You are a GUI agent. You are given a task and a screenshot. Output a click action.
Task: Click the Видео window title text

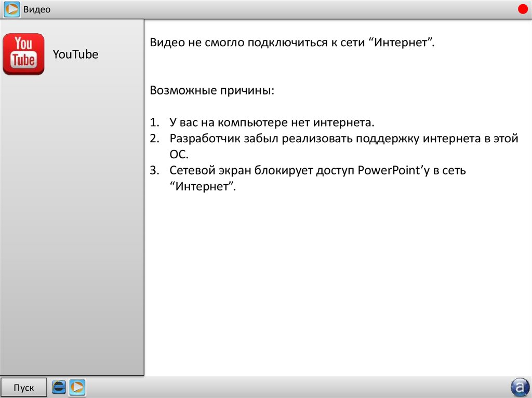pyautogui.click(x=37, y=10)
